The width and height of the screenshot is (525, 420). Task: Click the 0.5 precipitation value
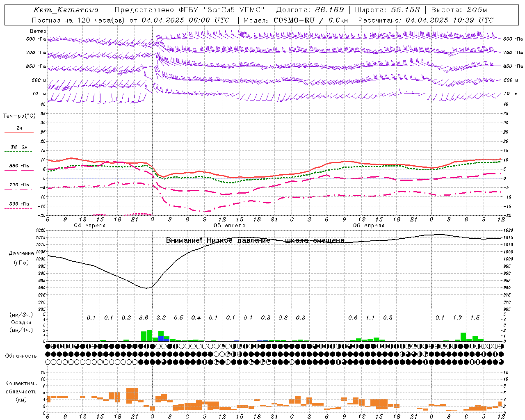pos(178,318)
